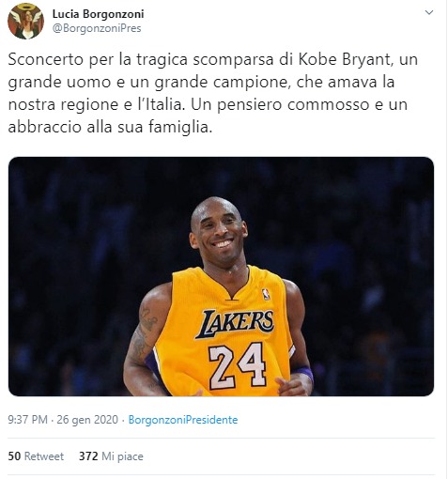Viewport: 448px width, 479px height.
Task: Click the last line "abbraccio alla sua famiglia"
Action: (x=108, y=127)
